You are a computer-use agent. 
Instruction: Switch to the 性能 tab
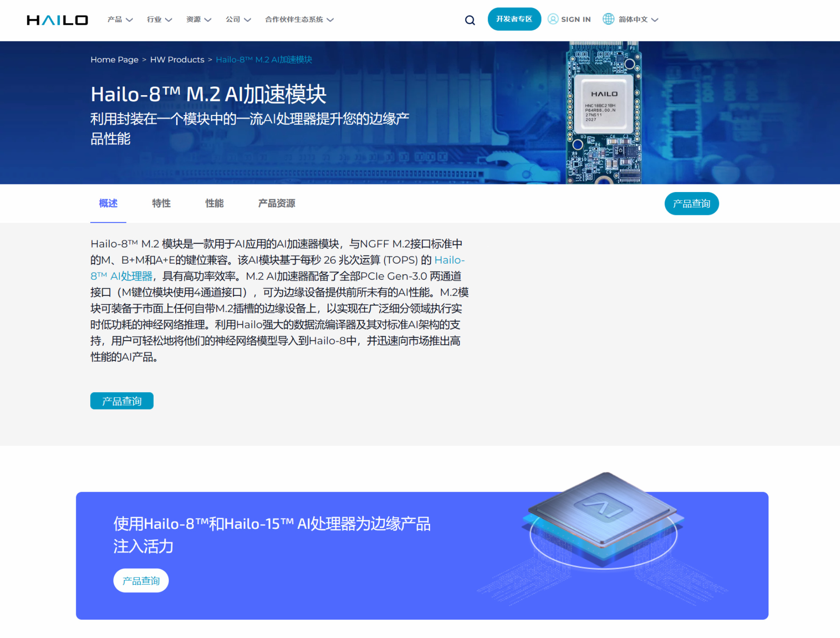tap(214, 203)
